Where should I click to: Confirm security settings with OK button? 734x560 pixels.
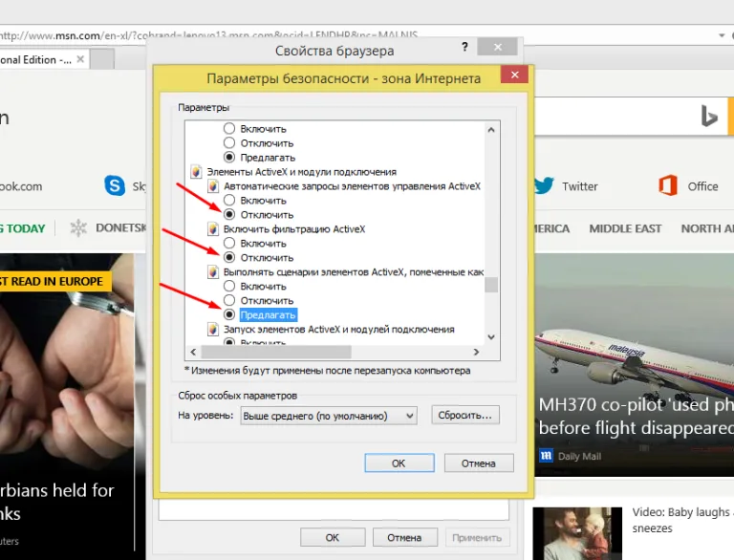(x=399, y=463)
